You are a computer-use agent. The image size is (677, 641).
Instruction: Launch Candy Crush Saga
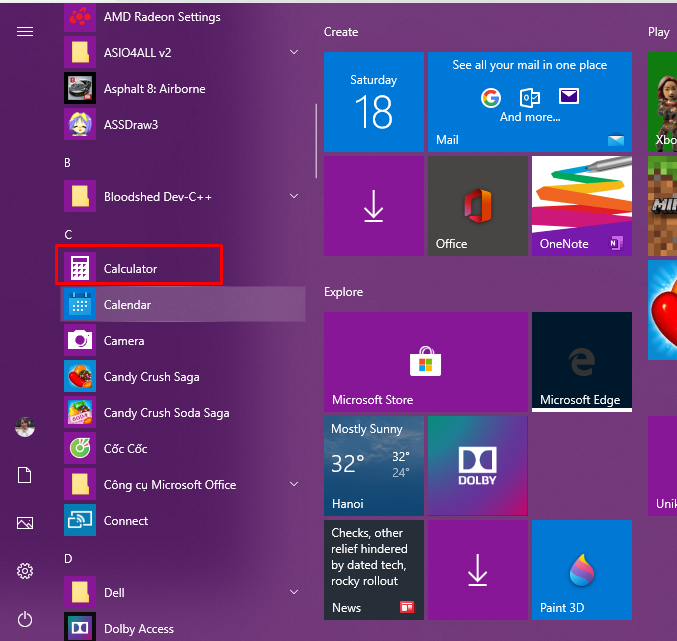[183, 377]
